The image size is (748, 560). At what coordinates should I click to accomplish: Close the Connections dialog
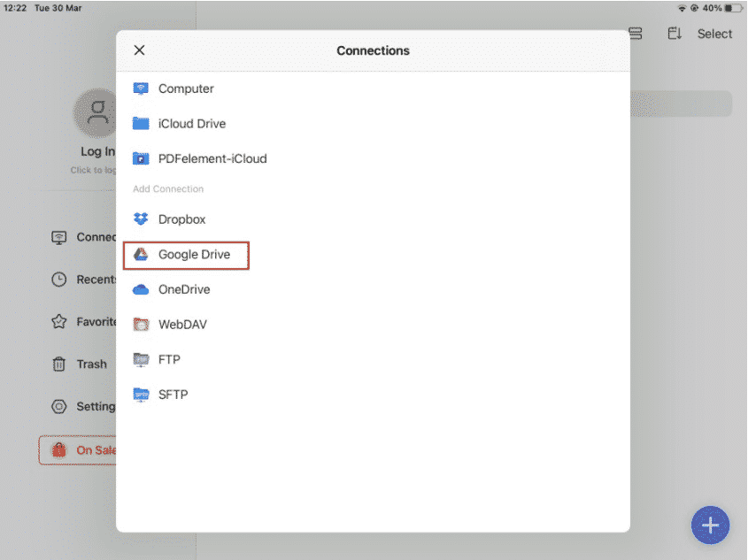pyautogui.click(x=139, y=50)
